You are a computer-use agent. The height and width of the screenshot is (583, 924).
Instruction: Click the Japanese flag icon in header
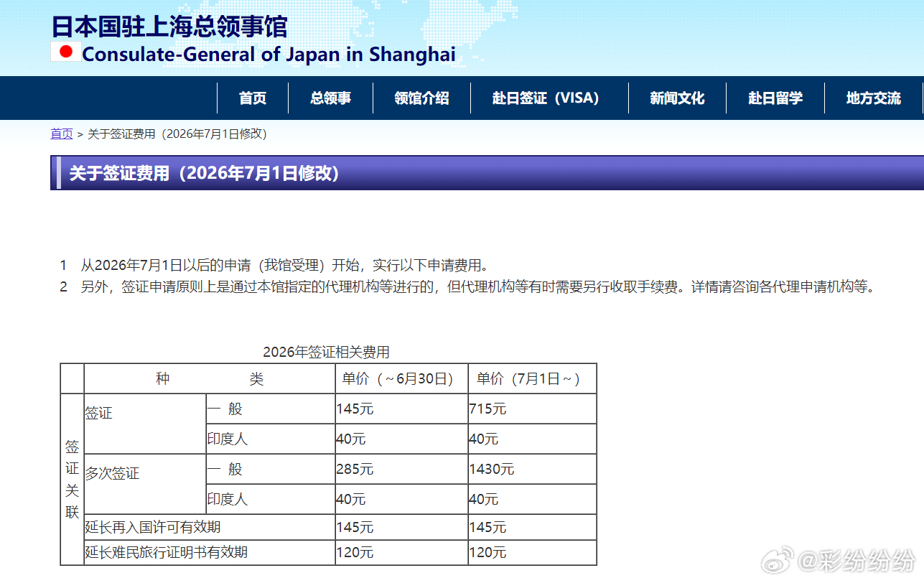pyautogui.click(x=66, y=52)
